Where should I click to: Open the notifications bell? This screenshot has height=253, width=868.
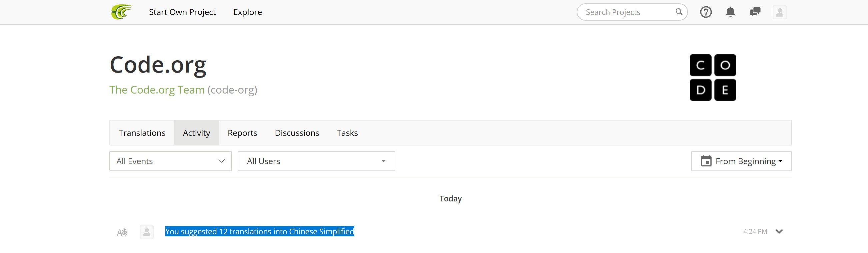(x=730, y=12)
